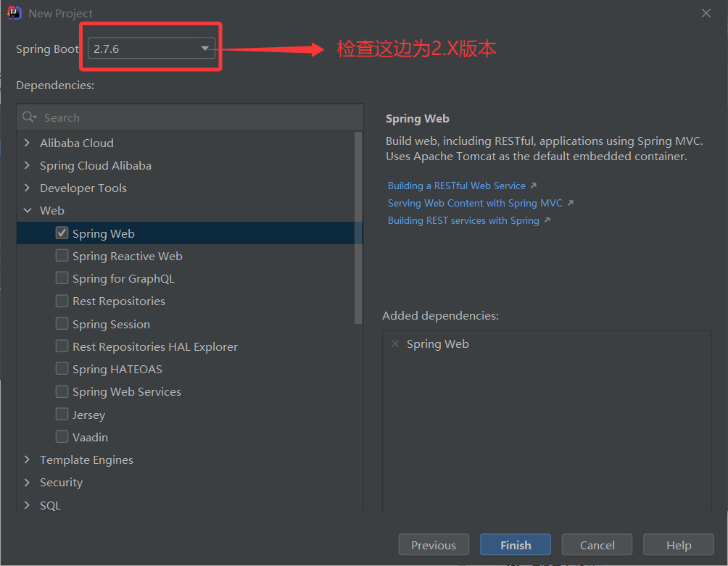Click external arrow beside Building a RESTful Web Service
728x566 pixels.
coord(534,186)
